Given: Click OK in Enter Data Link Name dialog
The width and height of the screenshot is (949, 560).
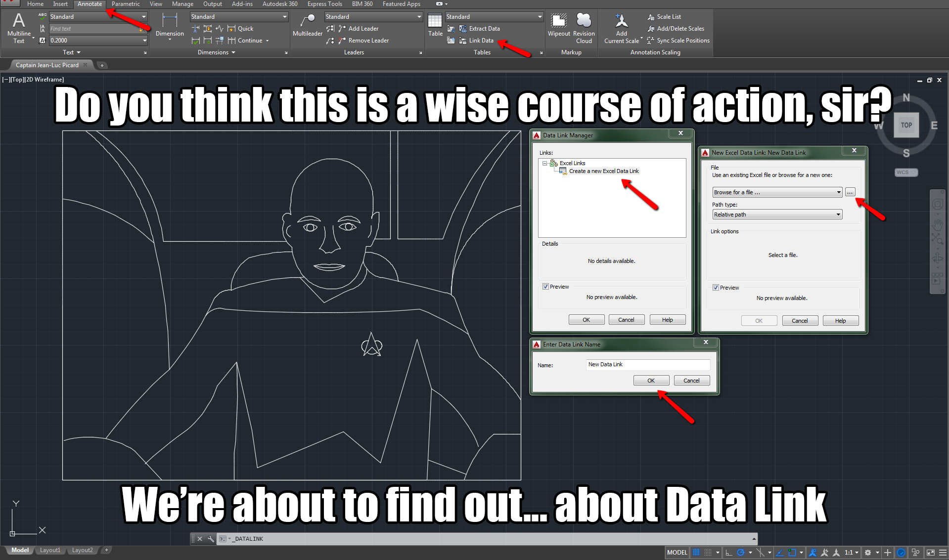Looking at the screenshot, I should tap(651, 381).
